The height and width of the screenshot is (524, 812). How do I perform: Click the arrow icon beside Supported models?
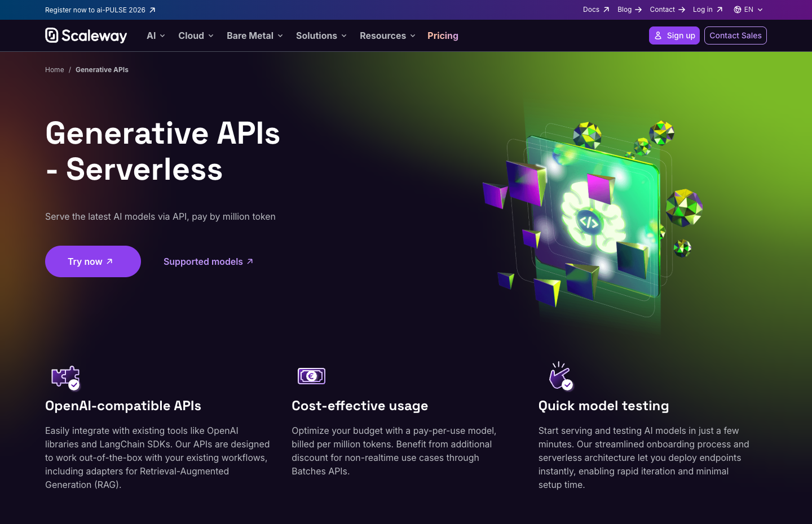pyautogui.click(x=250, y=261)
